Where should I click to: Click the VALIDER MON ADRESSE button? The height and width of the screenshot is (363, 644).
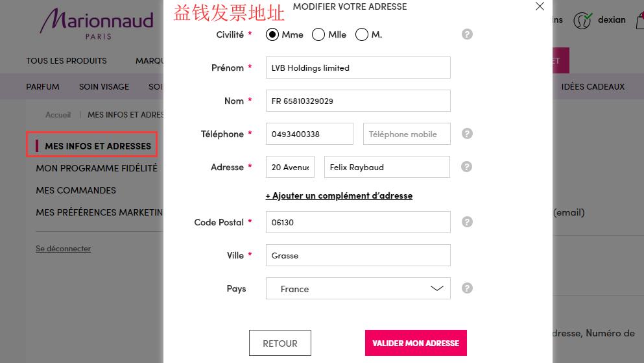416,343
